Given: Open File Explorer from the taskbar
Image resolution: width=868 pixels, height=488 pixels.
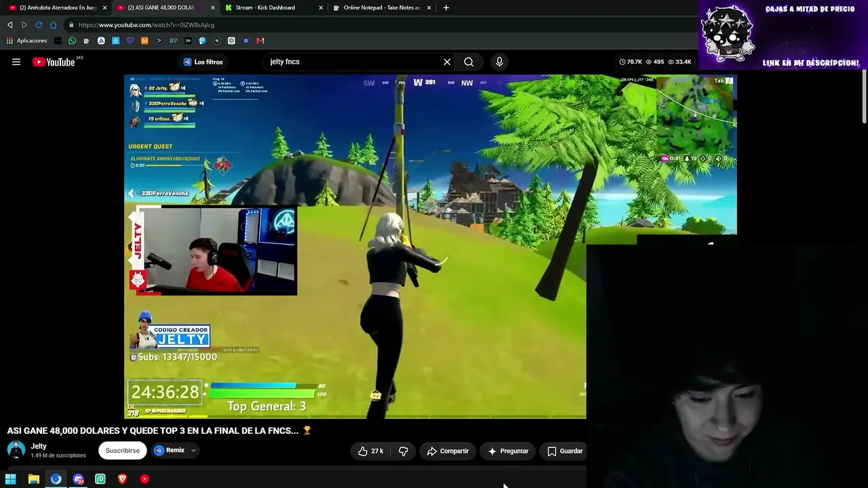Looking at the screenshot, I should tap(33, 479).
